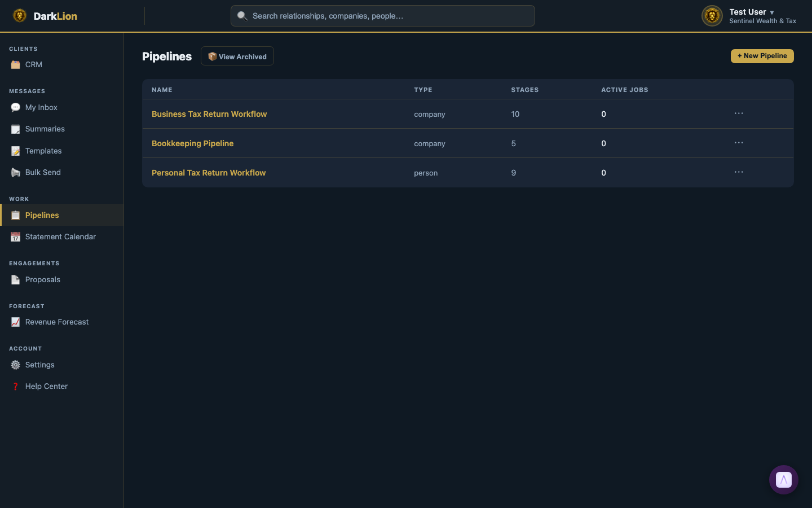Screen dimensions: 812x508
Task: Open Settings page
Action: pyautogui.click(x=62, y=365)
